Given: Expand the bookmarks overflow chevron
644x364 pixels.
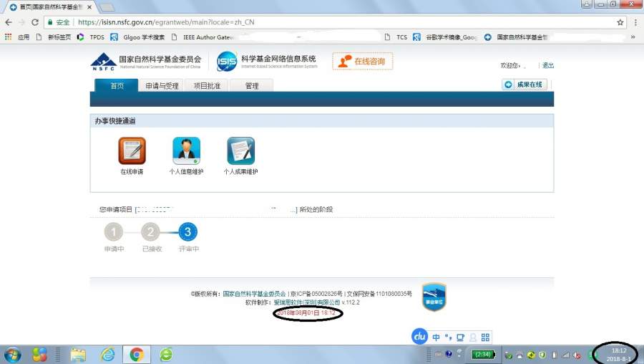Looking at the screenshot, I should coord(633,37).
